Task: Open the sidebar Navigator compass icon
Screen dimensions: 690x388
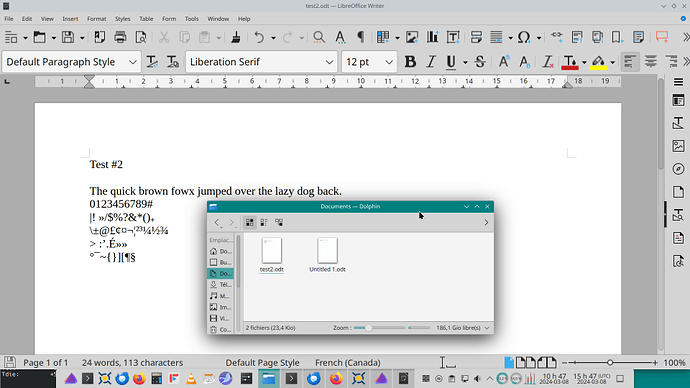Action: click(x=678, y=169)
